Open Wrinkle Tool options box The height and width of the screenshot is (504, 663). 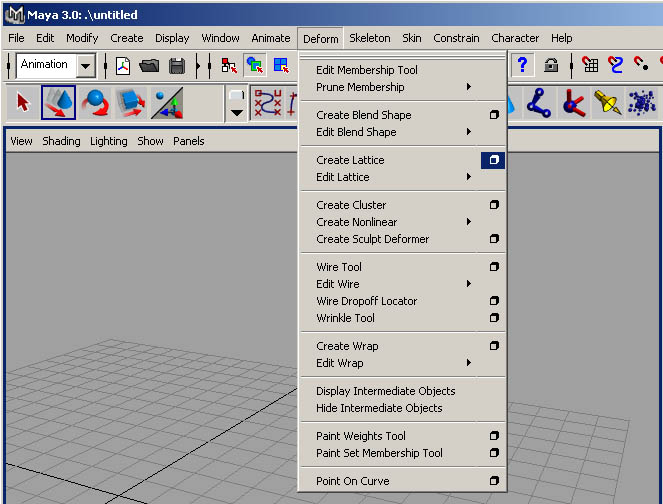click(494, 318)
